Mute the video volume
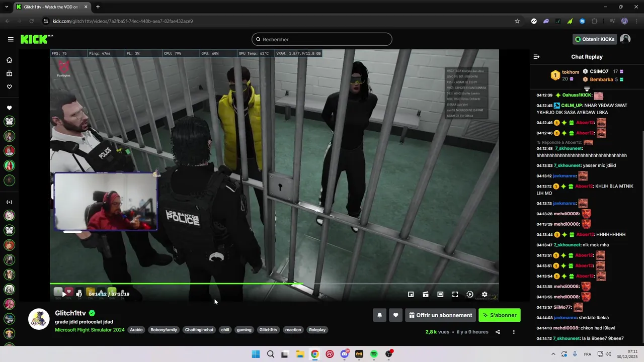Screen dimensions: 644x362 [79, 294]
